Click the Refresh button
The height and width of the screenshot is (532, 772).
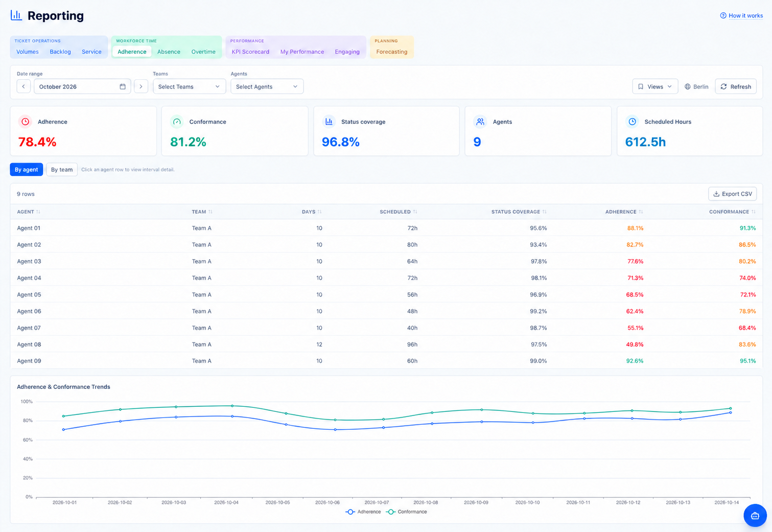pyautogui.click(x=736, y=86)
